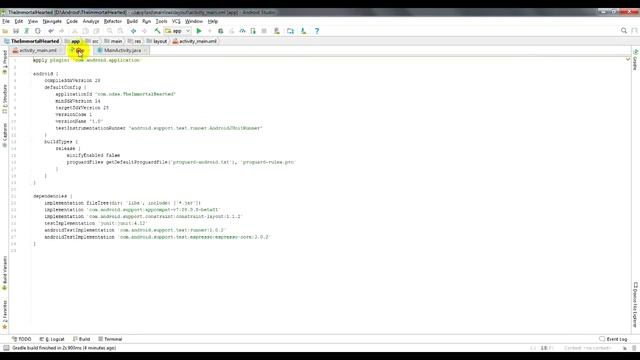Open the Build tool window
Image resolution: width=640 pixels, height=360 pixels.
click(x=81, y=339)
